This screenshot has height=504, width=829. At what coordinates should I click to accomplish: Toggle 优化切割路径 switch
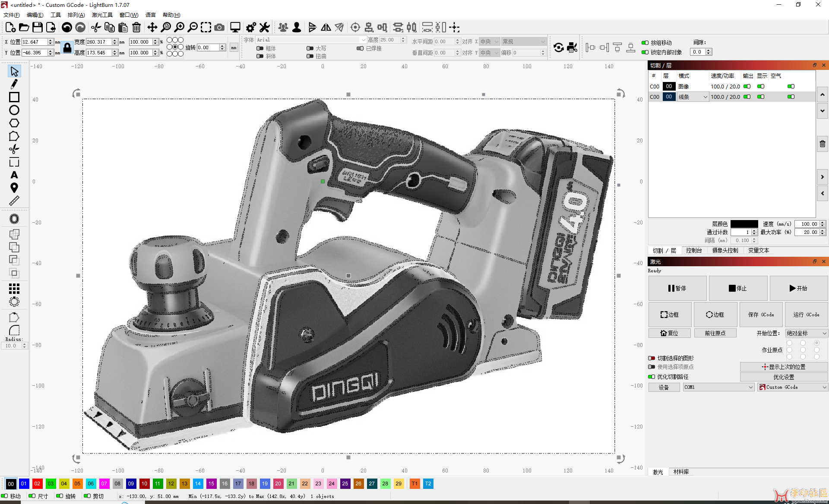[652, 377]
